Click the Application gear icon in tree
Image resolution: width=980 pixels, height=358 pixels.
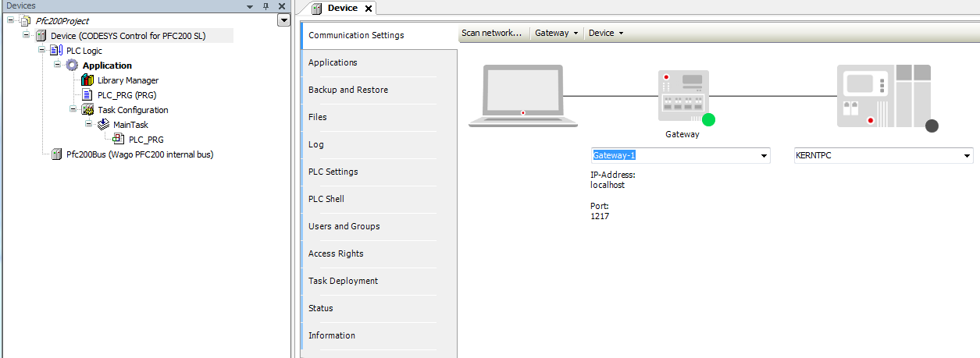point(72,66)
